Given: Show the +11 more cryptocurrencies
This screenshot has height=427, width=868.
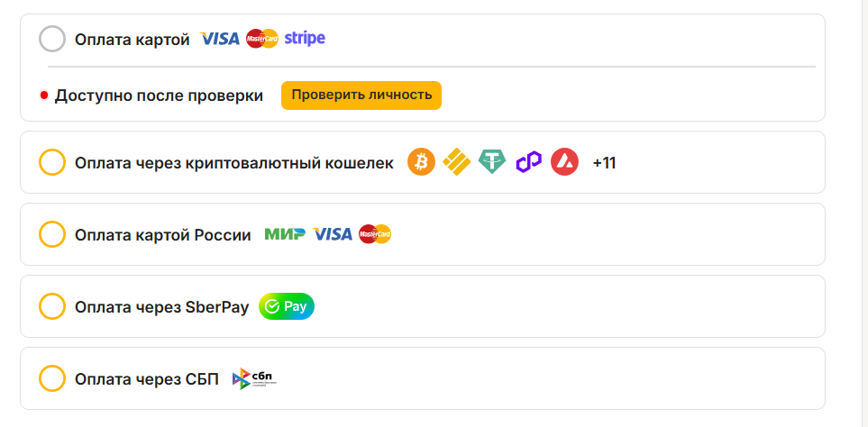Looking at the screenshot, I should (604, 163).
